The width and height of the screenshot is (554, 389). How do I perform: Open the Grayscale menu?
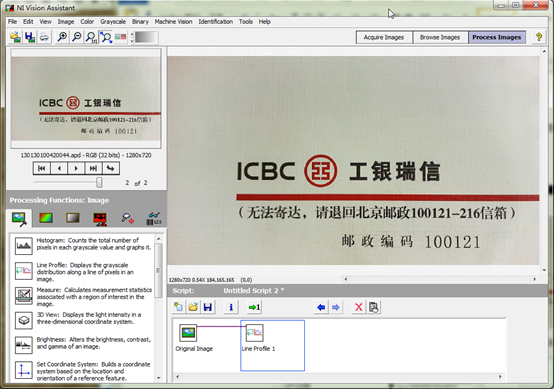[x=113, y=22]
